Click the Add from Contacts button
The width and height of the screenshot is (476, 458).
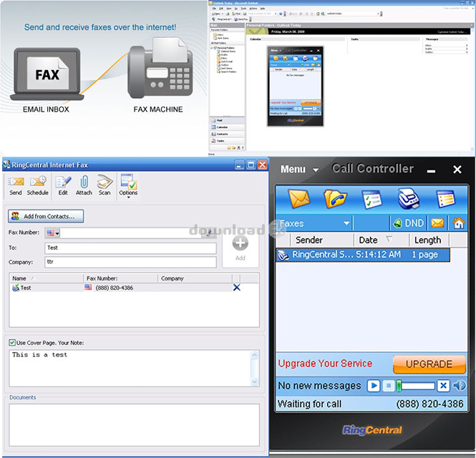47,215
